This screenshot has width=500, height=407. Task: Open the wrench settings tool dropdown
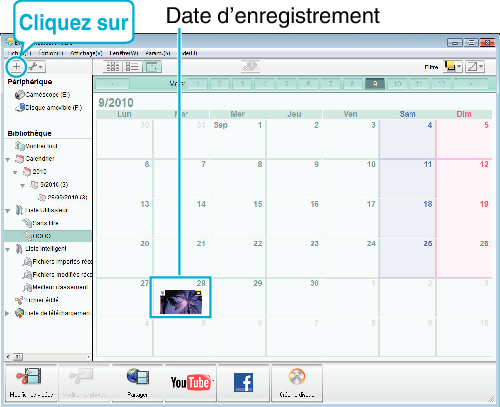36,67
